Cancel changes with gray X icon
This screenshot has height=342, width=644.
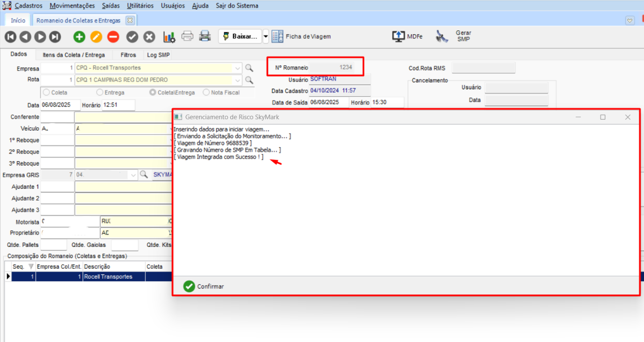coord(150,37)
